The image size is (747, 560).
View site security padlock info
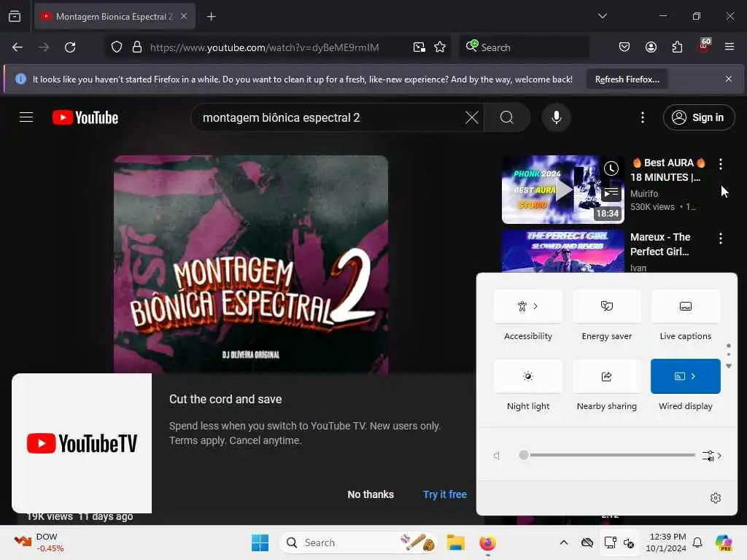pos(137,47)
